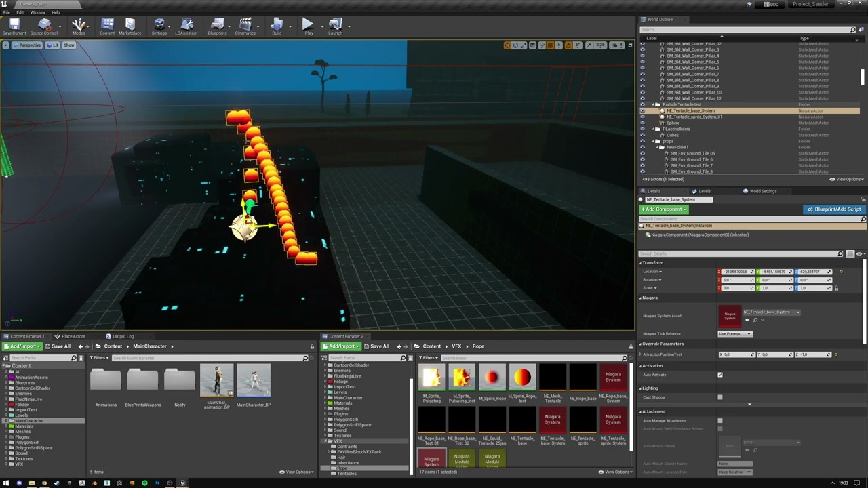Open the property matrix icon in Details
This screenshot has height=488, width=868.
(850, 253)
